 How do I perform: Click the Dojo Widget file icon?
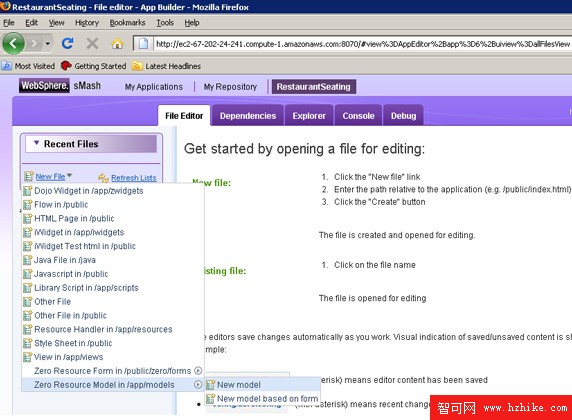click(27, 190)
